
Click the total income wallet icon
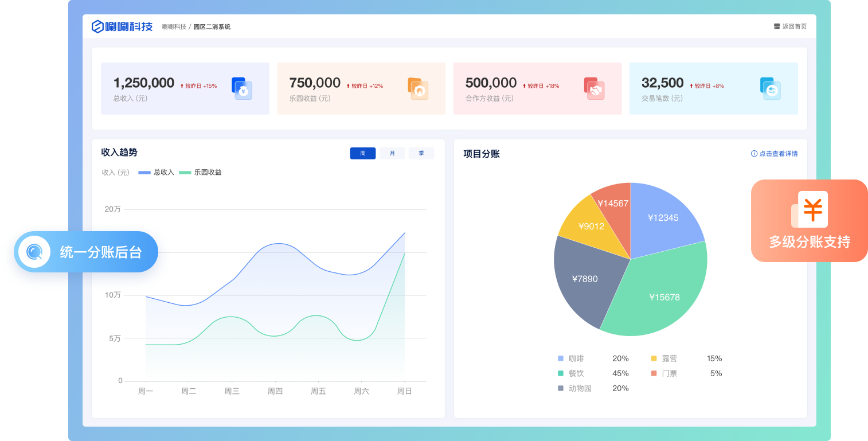(x=242, y=88)
